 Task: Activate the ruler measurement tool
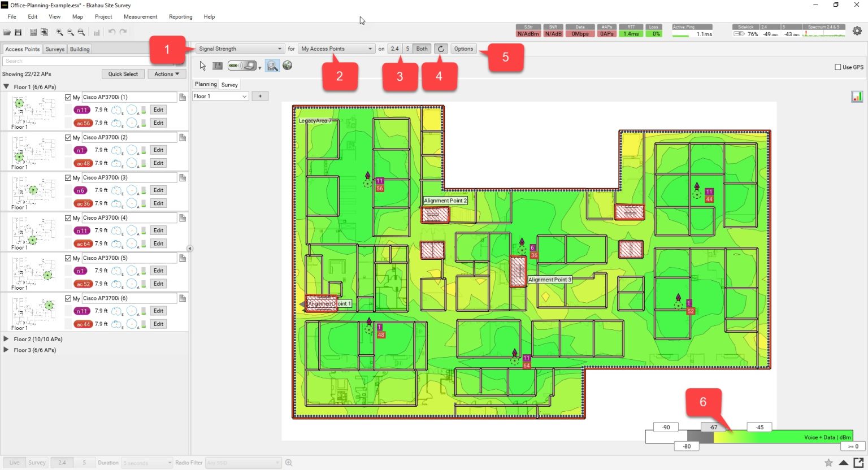point(217,66)
